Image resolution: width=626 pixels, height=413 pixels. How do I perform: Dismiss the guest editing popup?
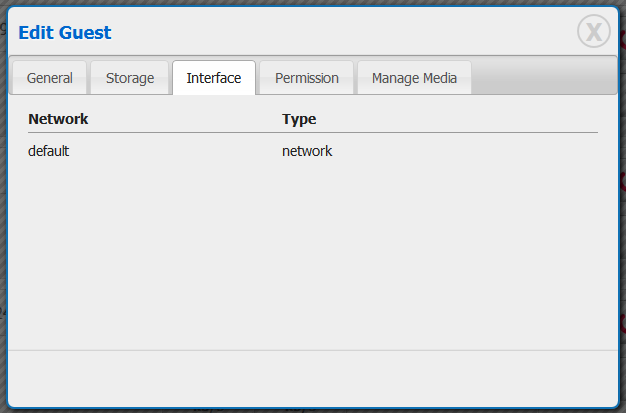coord(593,32)
